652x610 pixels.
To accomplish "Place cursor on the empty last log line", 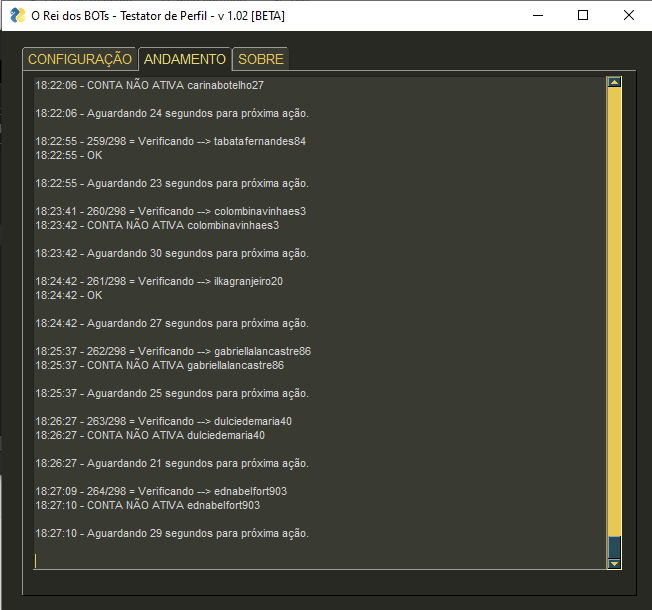I will [200, 561].
